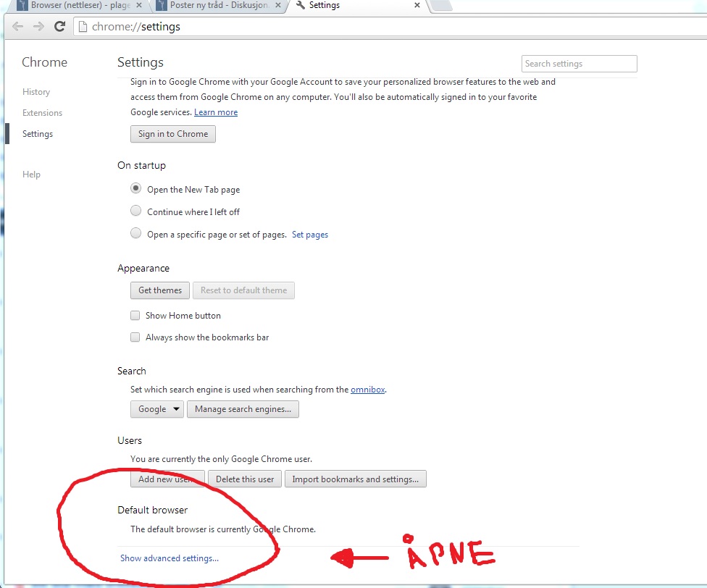Click Manage search engines button
The height and width of the screenshot is (588, 707).
243,409
